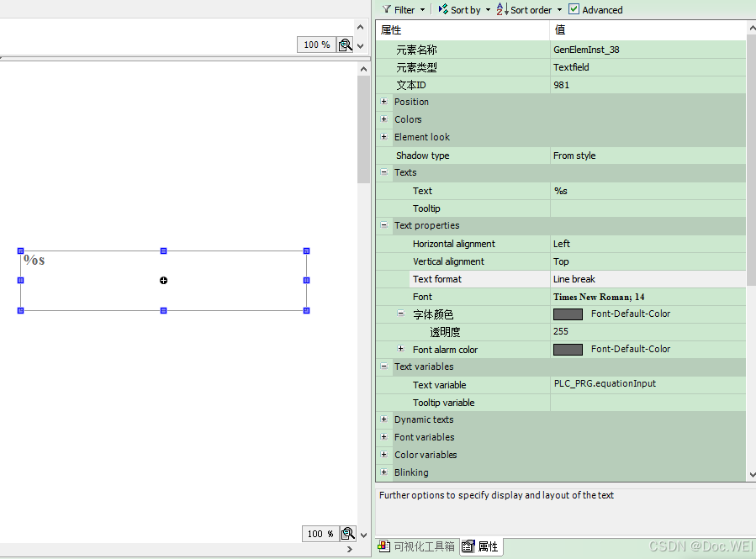Expand the Colors property group
Image resolution: width=756 pixels, height=559 pixels.
tap(383, 119)
